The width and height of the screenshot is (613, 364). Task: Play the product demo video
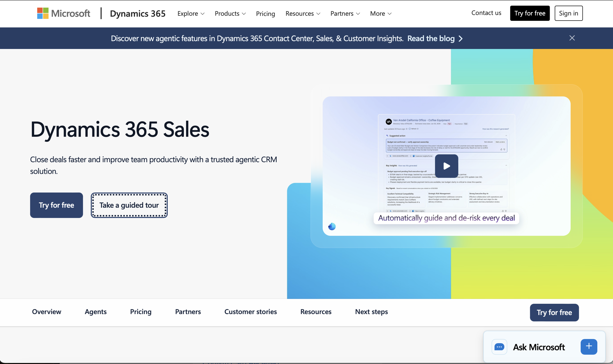pos(446,166)
